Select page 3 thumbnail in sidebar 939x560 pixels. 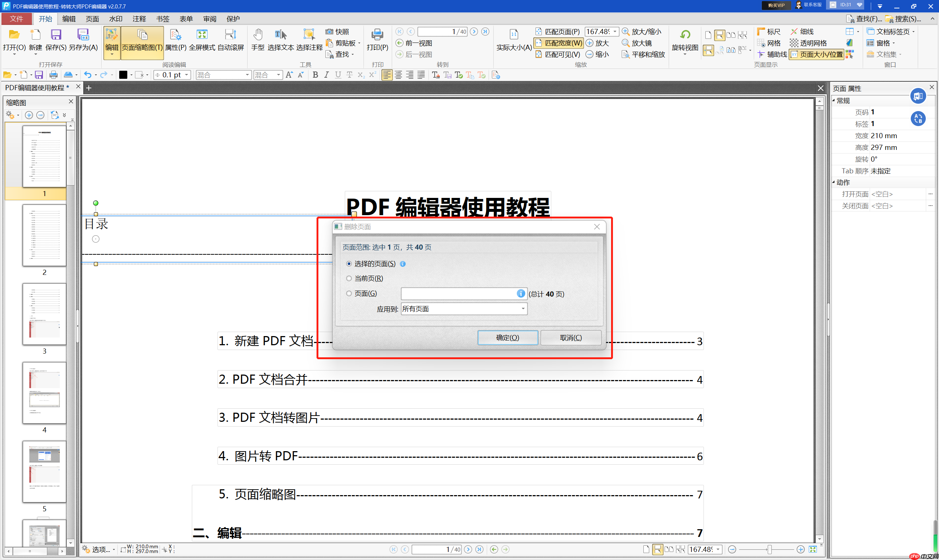click(44, 314)
